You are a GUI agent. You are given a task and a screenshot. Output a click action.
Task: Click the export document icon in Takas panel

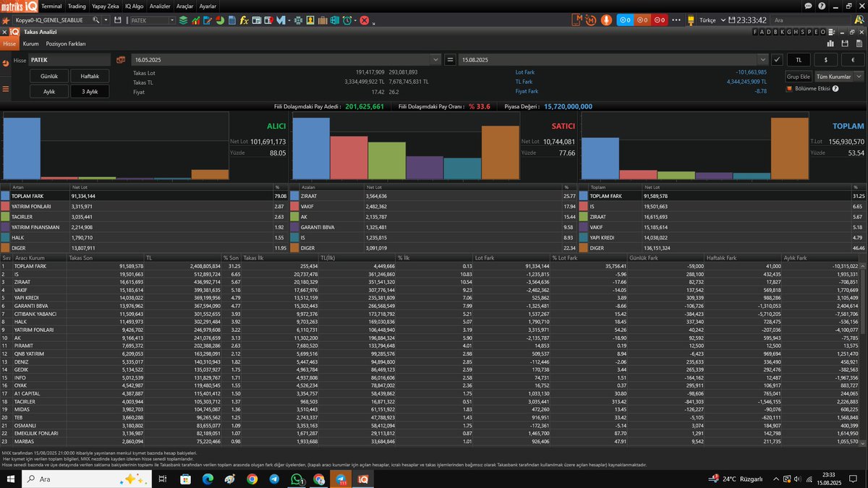859,43
